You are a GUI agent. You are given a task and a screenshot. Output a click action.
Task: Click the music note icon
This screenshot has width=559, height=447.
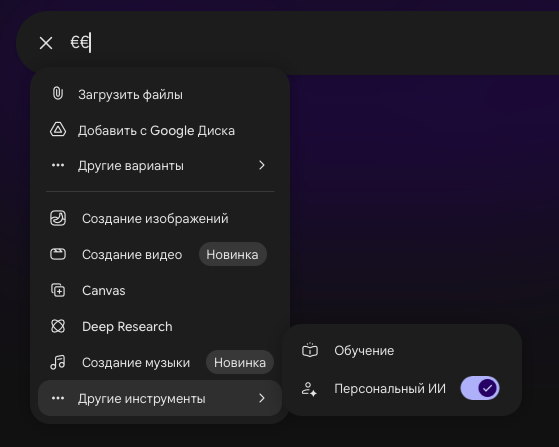[58, 362]
